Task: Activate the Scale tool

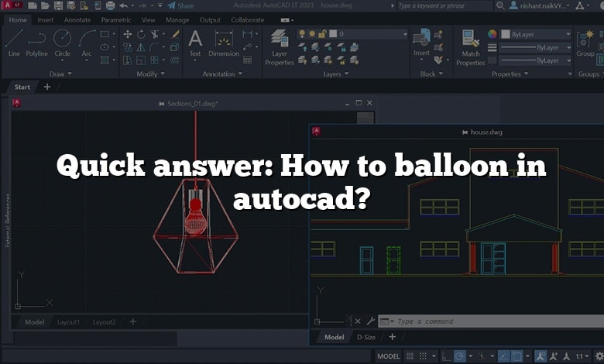Action: 141,60
